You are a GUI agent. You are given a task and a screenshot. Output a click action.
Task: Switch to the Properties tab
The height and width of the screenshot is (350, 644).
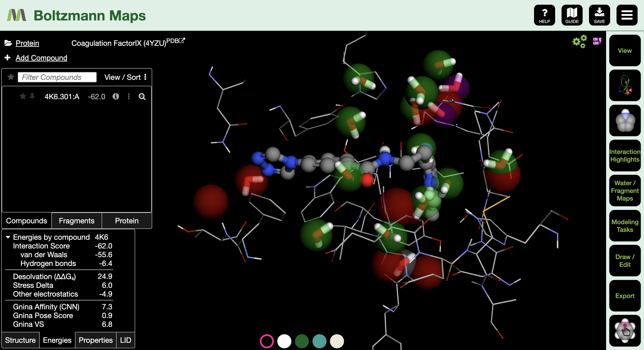tap(95, 340)
